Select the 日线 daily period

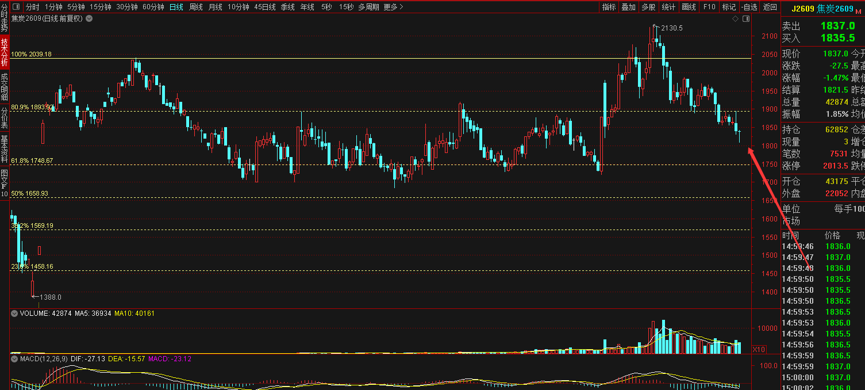176,7
